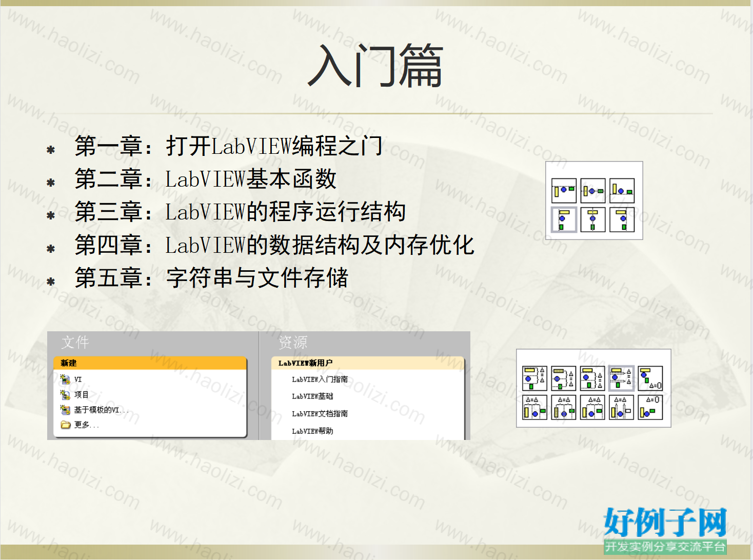Viewport: 753px width, 560px height.
Task: Select the align bottom edges icon
Action: (x=622, y=191)
